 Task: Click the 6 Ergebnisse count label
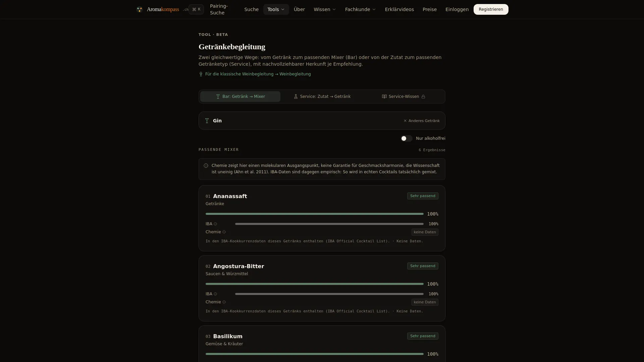[x=432, y=150]
